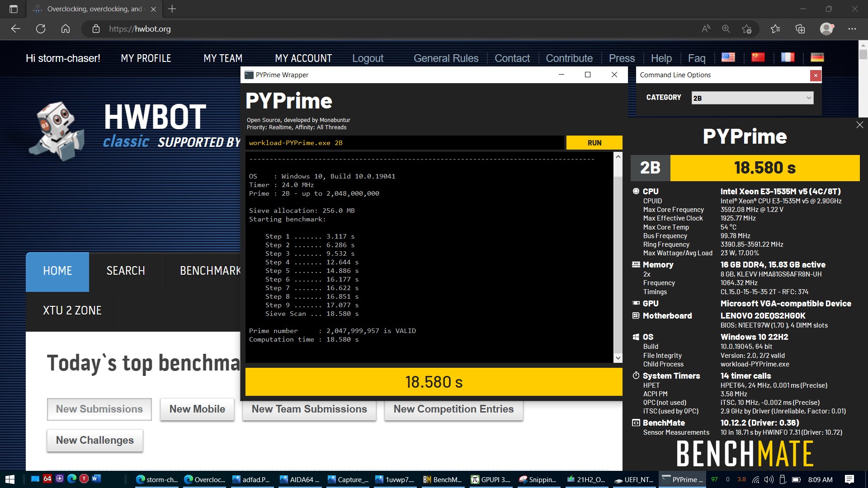The height and width of the screenshot is (488, 868).
Task: Click the Logout link
Action: click(x=368, y=58)
